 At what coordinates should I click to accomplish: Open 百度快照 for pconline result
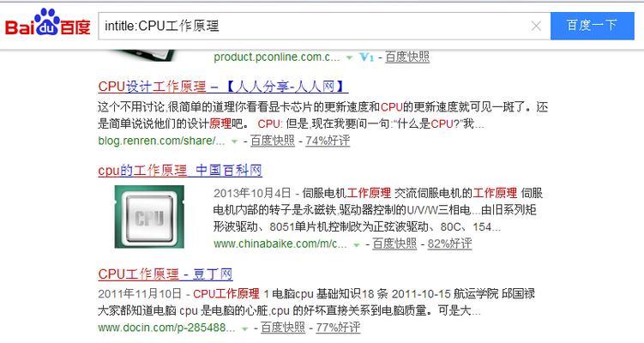[x=407, y=57]
